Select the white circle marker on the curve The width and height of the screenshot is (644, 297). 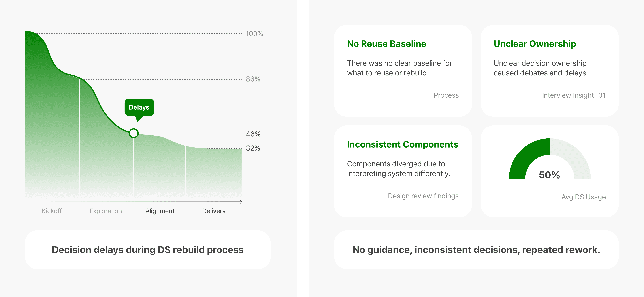click(x=134, y=133)
